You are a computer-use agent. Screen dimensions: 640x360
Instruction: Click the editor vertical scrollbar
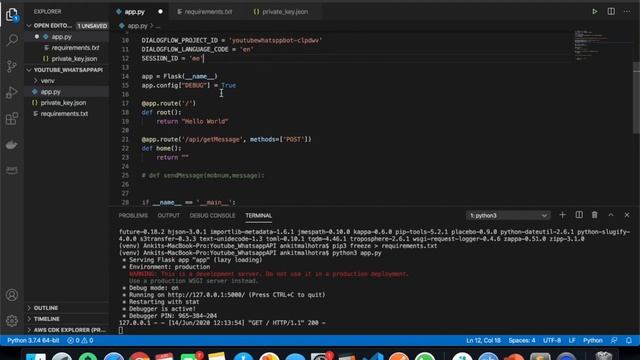(636, 98)
